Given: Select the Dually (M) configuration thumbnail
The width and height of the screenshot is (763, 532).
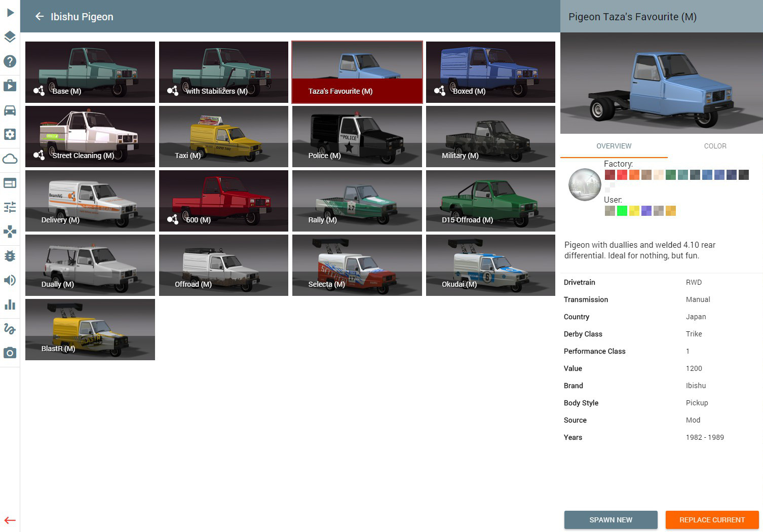Looking at the screenshot, I should click(90, 265).
